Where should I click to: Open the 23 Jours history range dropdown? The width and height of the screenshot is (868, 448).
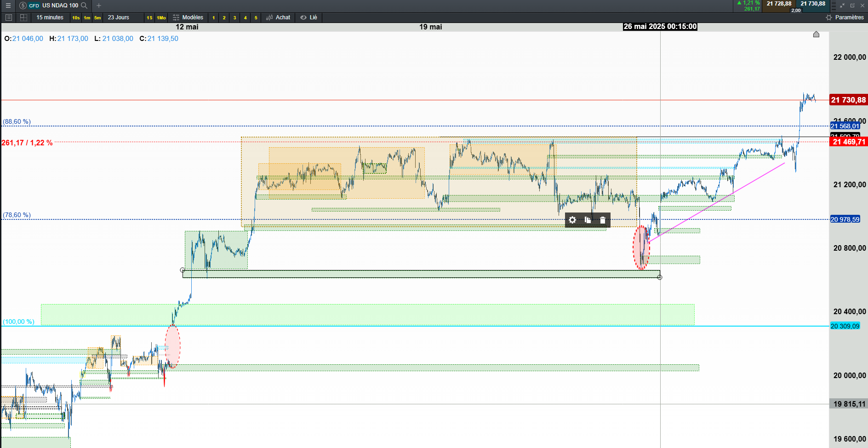(x=119, y=17)
